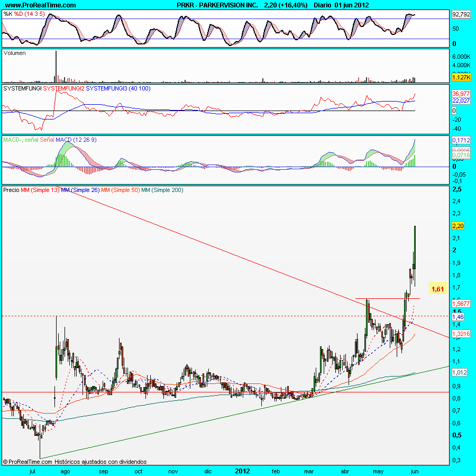The image size is (476, 476).
Task: Click the red SYSTEMFUNGI2 indicator label
Action: [64, 89]
